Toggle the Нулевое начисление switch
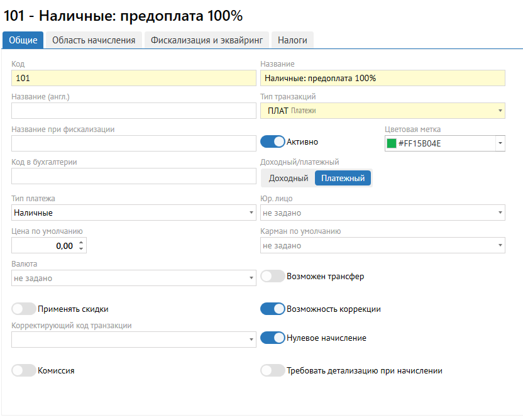523x420 pixels. [x=273, y=338]
